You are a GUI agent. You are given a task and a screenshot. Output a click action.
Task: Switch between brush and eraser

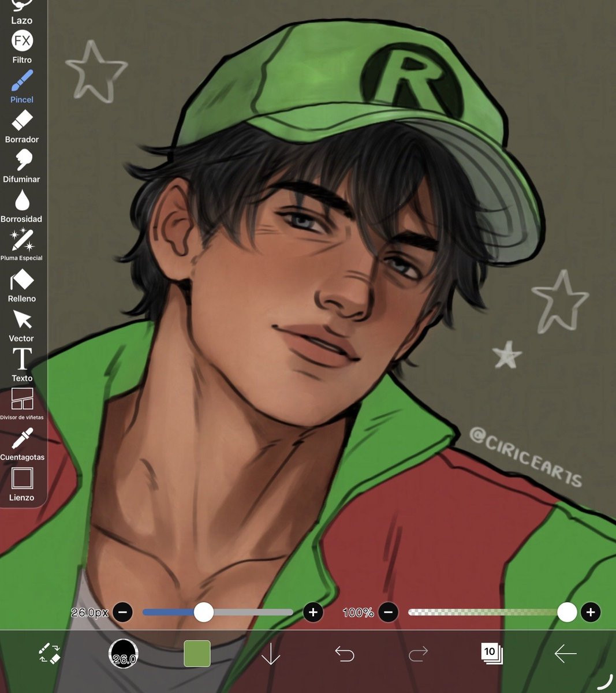pyautogui.click(x=50, y=653)
